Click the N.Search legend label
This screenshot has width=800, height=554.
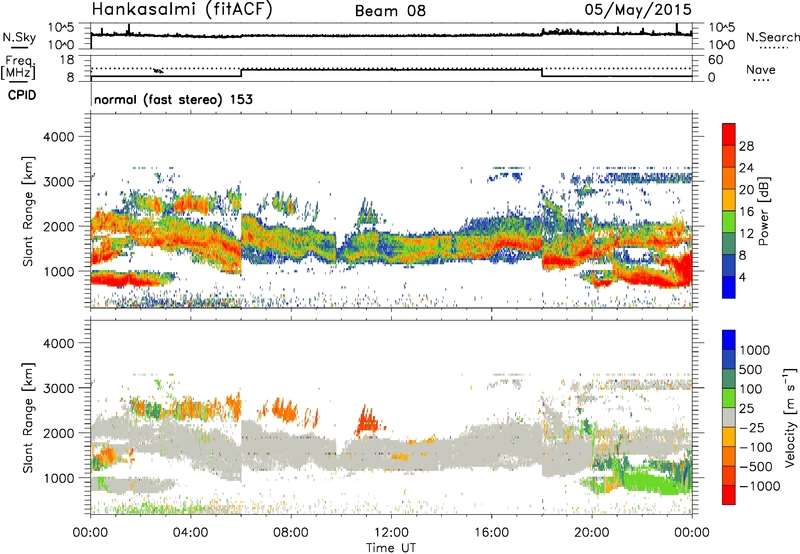tap(772, 37)
